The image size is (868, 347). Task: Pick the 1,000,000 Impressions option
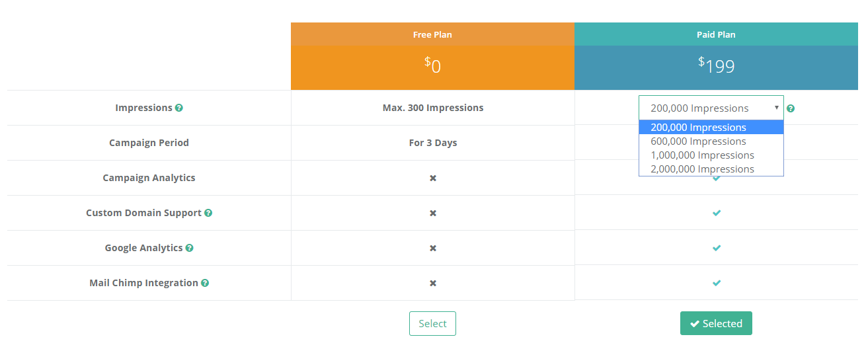(711, 155)
